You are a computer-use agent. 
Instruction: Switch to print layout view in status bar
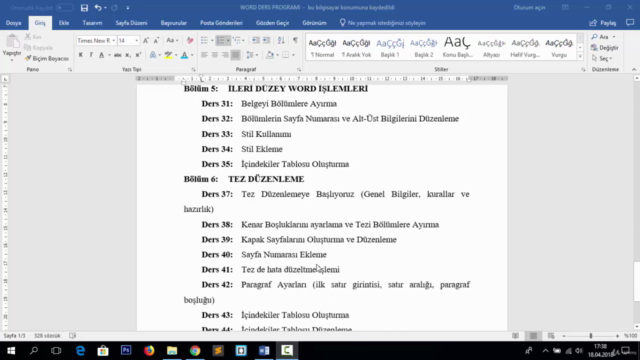click(x=533, y=336)
